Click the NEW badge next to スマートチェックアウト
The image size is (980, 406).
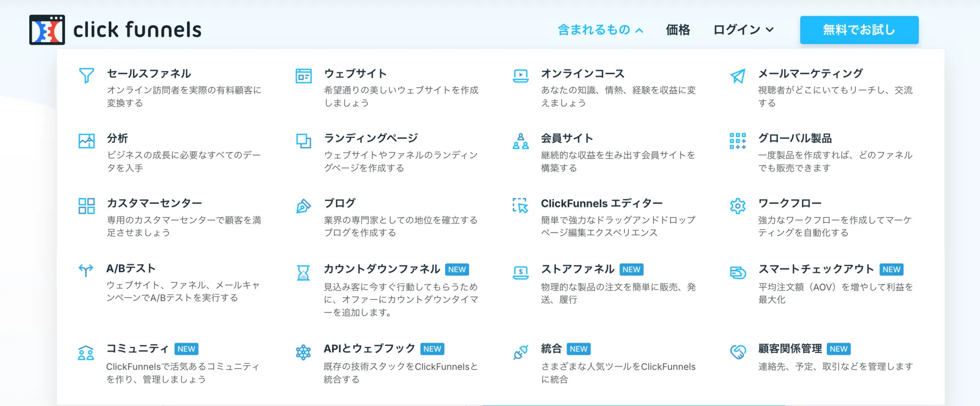(x=891, y=270)
